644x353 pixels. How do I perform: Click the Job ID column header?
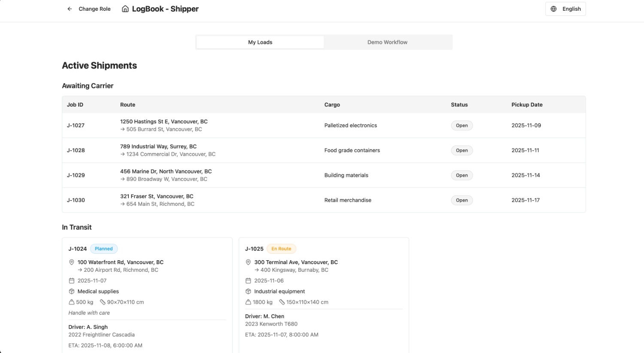(75, 105)
